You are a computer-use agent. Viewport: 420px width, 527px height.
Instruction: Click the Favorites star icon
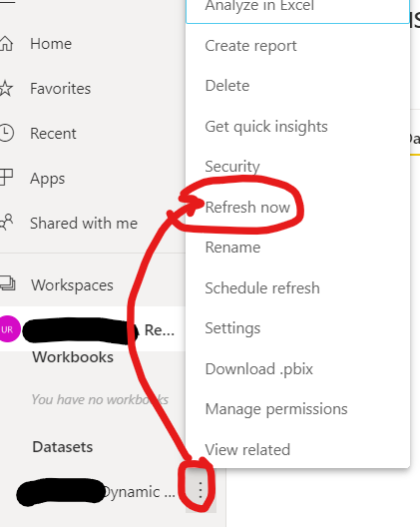click(x=6, y=89)
